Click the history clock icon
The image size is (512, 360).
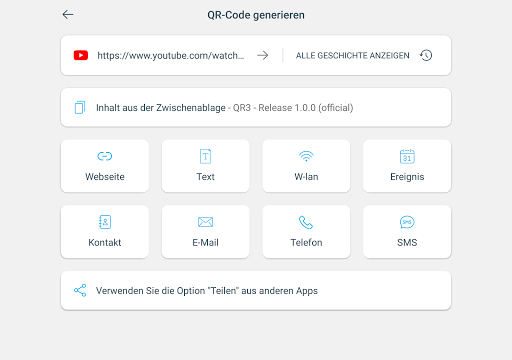coord(426,55)
